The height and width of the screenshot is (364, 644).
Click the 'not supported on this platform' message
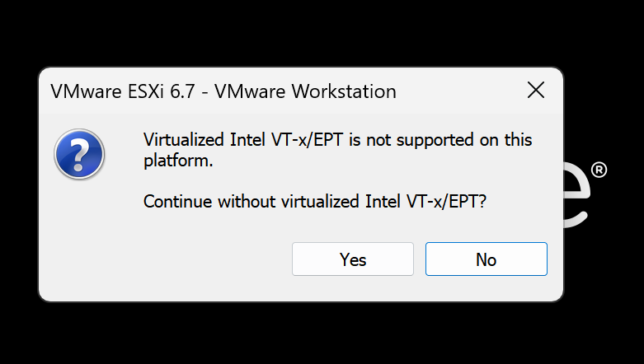click(337, 150)
